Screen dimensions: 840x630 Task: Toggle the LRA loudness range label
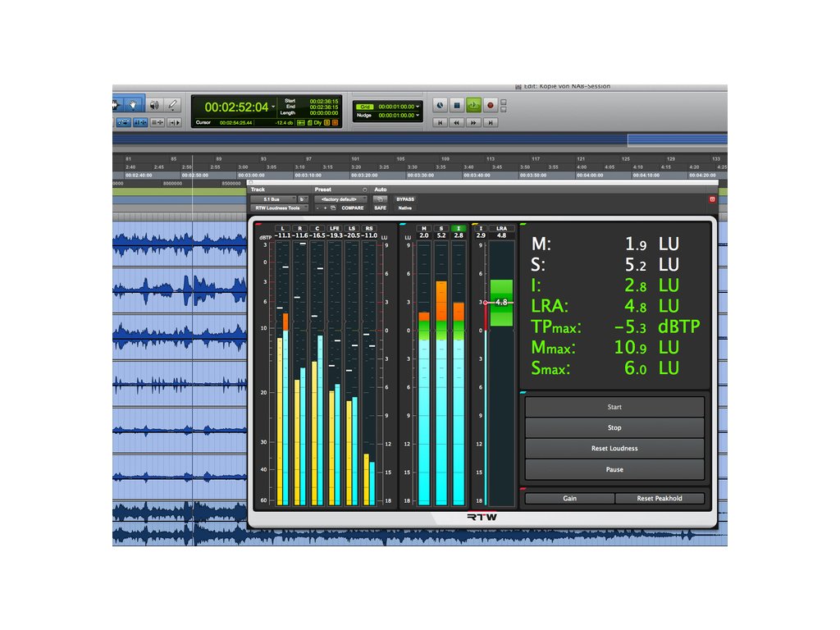(x=501, y=228)
